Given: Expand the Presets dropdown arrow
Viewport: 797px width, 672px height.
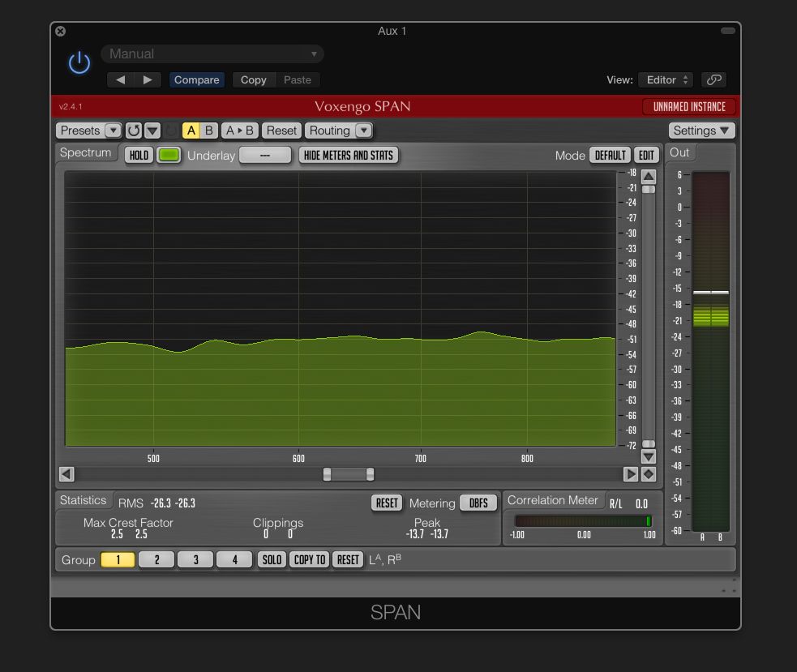Looking at the screenshot, I should click(x=114, y=131).
